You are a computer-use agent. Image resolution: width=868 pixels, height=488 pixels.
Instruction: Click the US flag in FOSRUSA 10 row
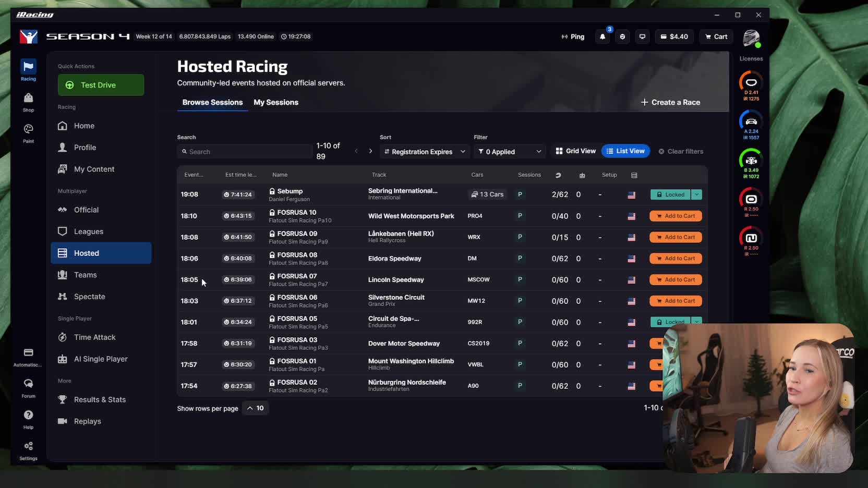pyautogui.click(x=631, y=216)
